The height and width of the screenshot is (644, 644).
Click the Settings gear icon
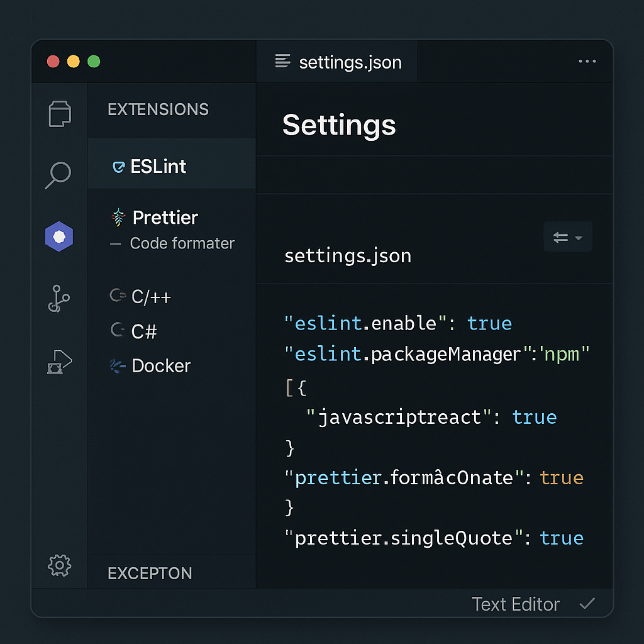(x=58, y=565)
